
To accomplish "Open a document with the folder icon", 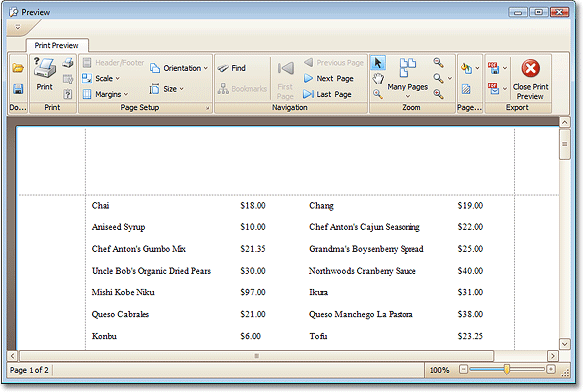I will coord(18,68).
